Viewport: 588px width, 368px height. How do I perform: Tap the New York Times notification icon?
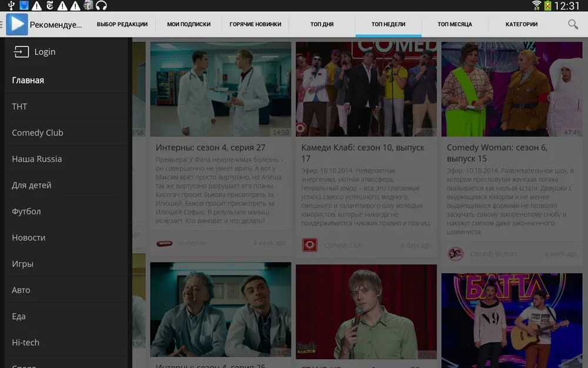click(x=49, y=5)
